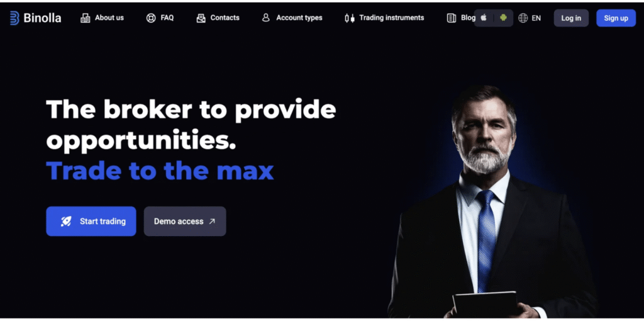Screen dimensions: 644x321
Task: Click the FAQ lifebuoy icon
Action: (x=151, y=18)
